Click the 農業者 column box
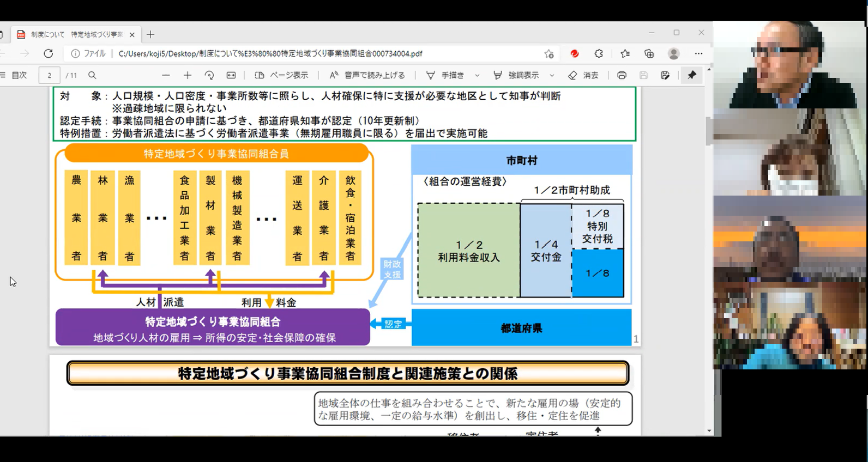The image size is (868, 462). tap(76, 218)
